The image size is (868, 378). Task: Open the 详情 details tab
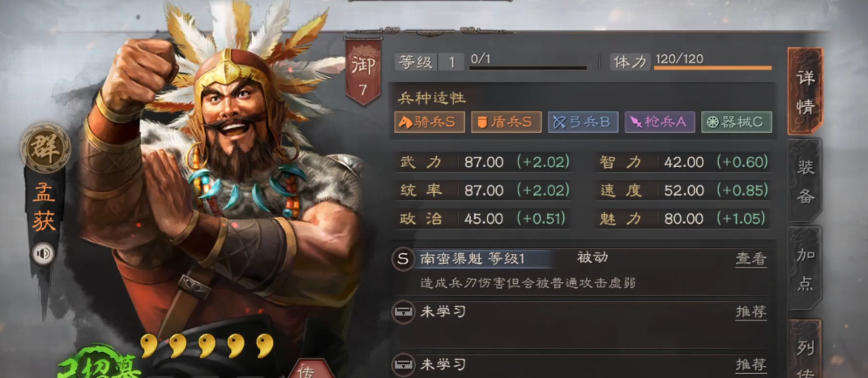pos(806,92)
